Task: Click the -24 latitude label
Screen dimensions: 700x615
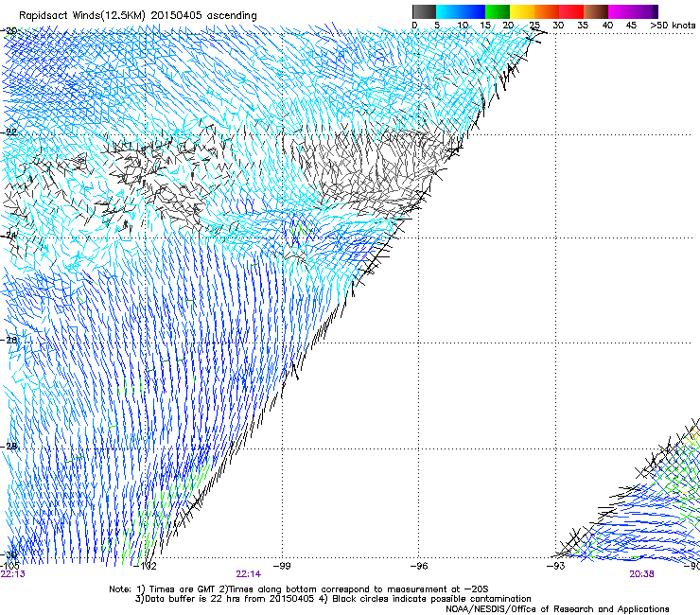Action: 9,236
